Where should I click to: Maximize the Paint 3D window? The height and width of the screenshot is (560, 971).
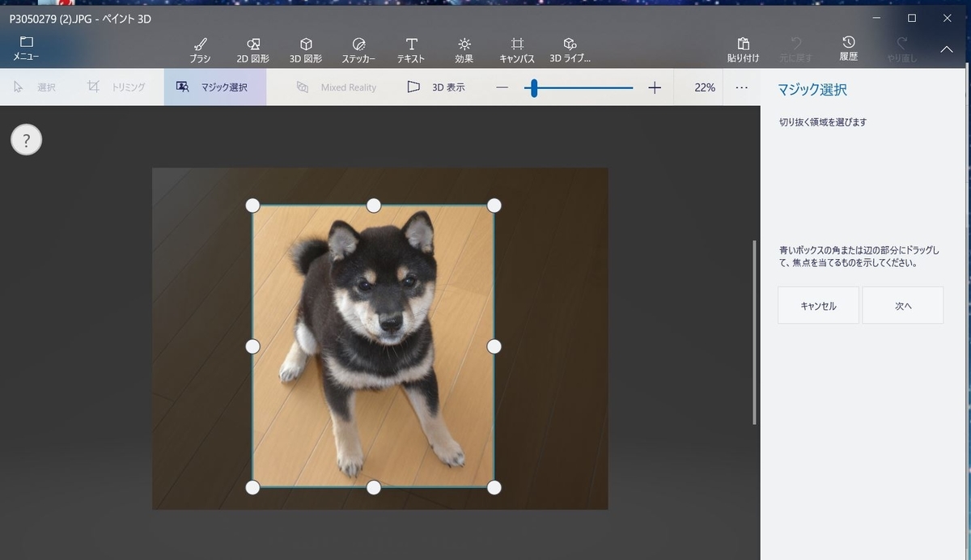(912, 18)
